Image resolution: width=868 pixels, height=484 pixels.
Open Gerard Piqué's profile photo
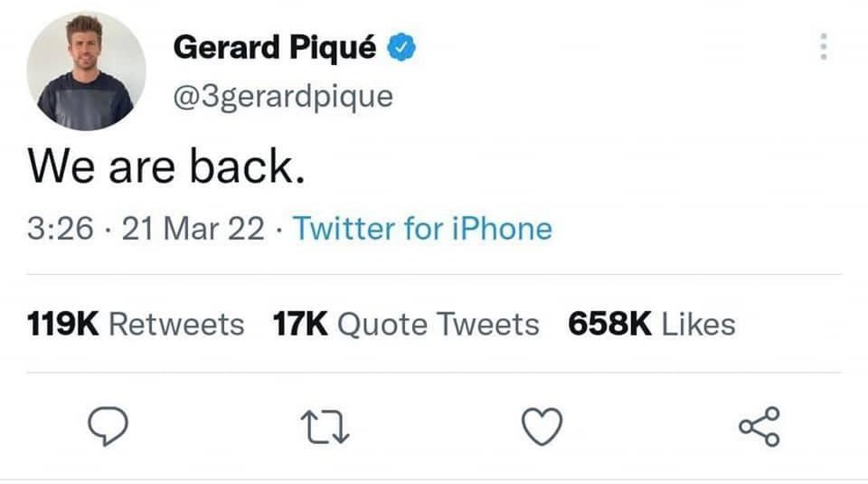(x=87, y=71)
